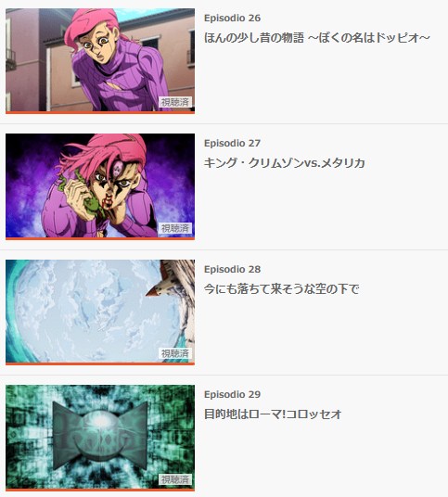448x497 pixels.
Task: Click the 視聴済 badge on Episodio 28
Action: (175, 353)
